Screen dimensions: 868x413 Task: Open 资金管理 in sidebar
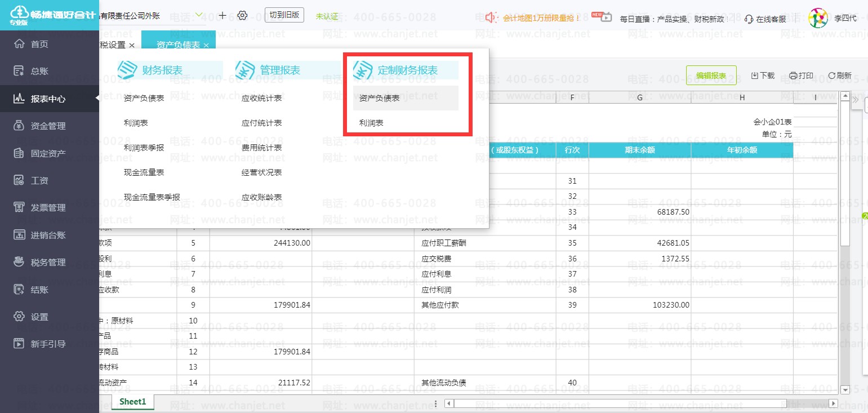40,126
